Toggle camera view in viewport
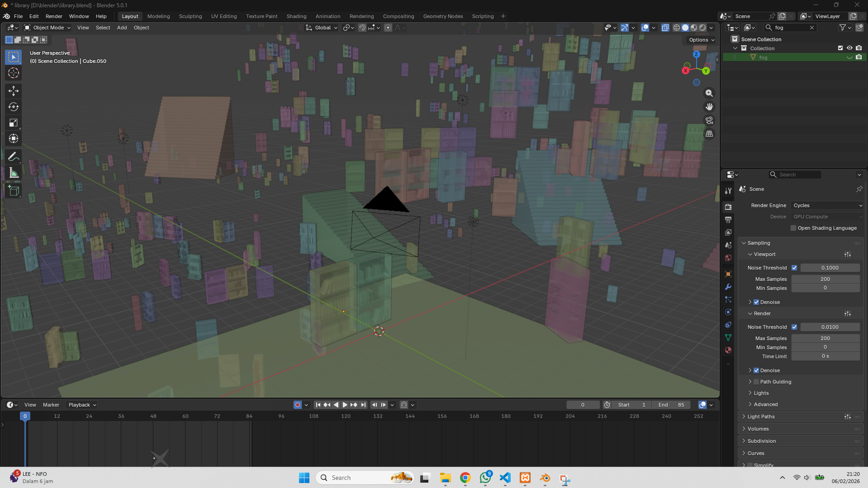 709,120
